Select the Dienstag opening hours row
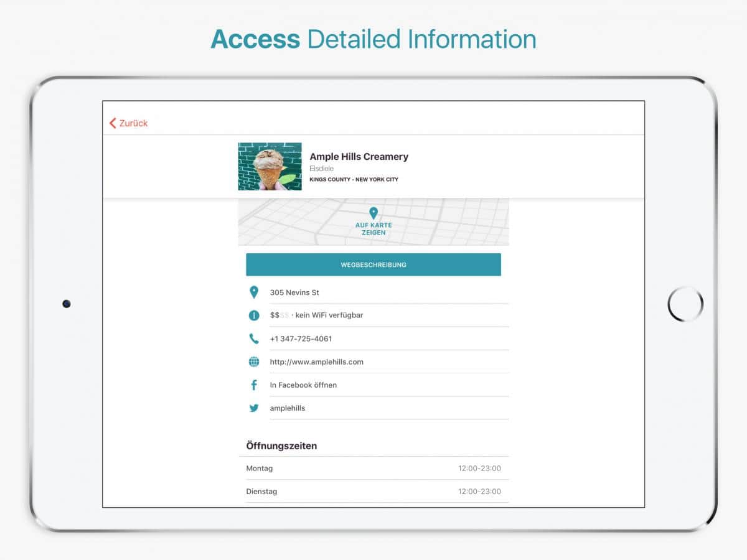The image size is (747, 560). point(374,492)
